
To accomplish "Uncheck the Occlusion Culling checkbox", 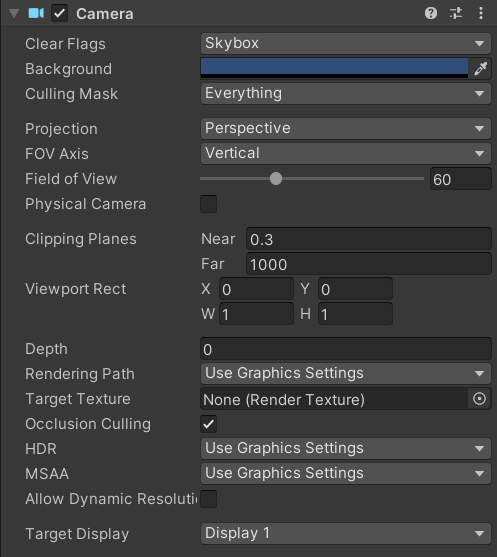I will pyautogui.click(x=209, y=424).
